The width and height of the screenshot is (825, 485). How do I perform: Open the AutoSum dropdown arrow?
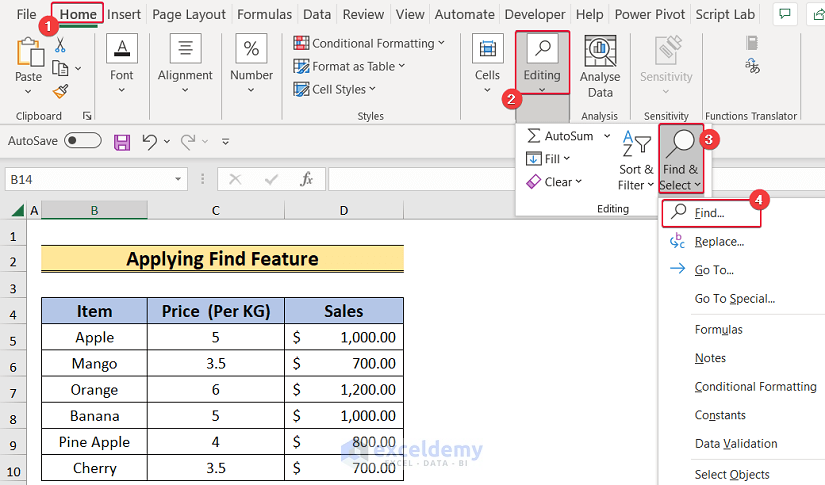pos(607,136)
